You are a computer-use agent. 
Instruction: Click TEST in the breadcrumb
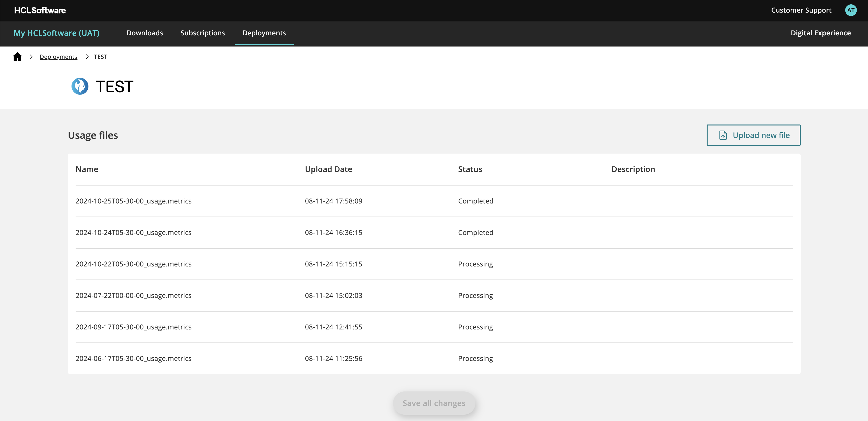click(100, 57)
